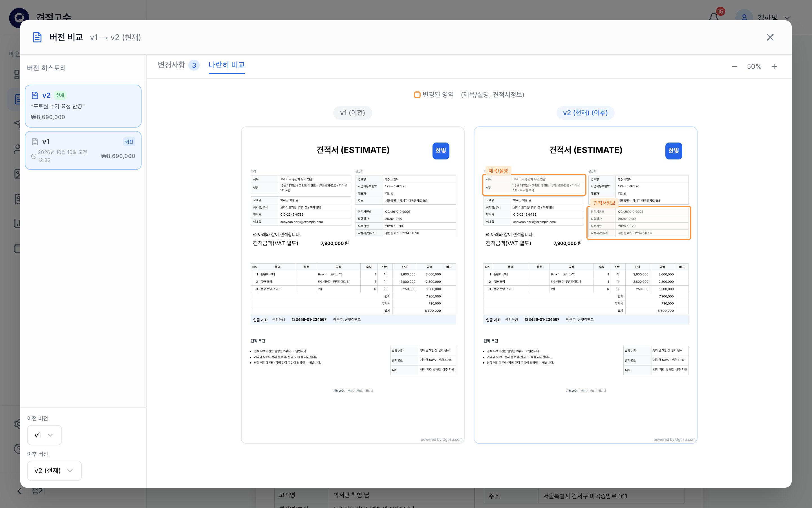Screen dimensions: 812x508
Task: Click the document icon in v2 card
Action: coord(35,95)
